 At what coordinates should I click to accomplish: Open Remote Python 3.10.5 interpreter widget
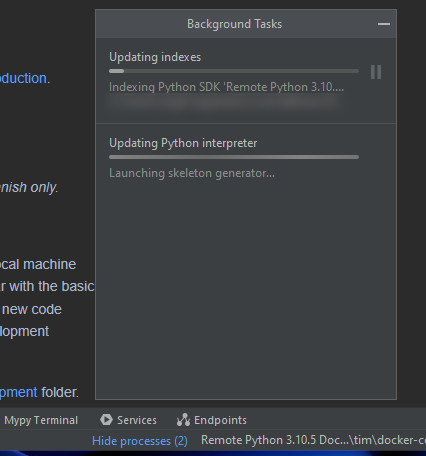click(313, 440)
